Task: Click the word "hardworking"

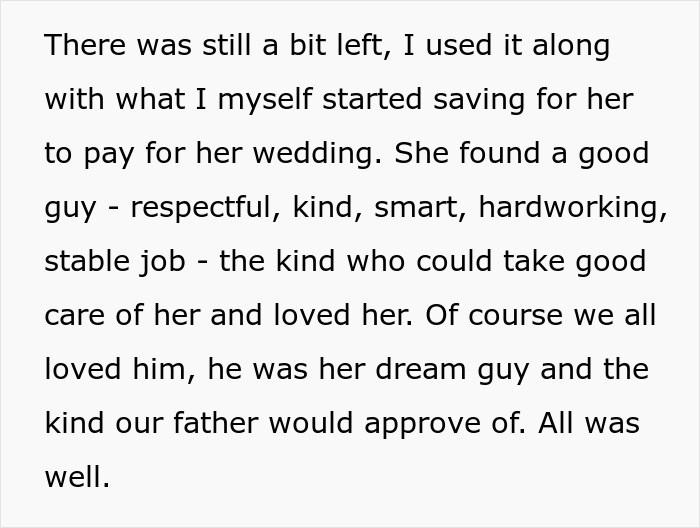Action: click(570, 208)
